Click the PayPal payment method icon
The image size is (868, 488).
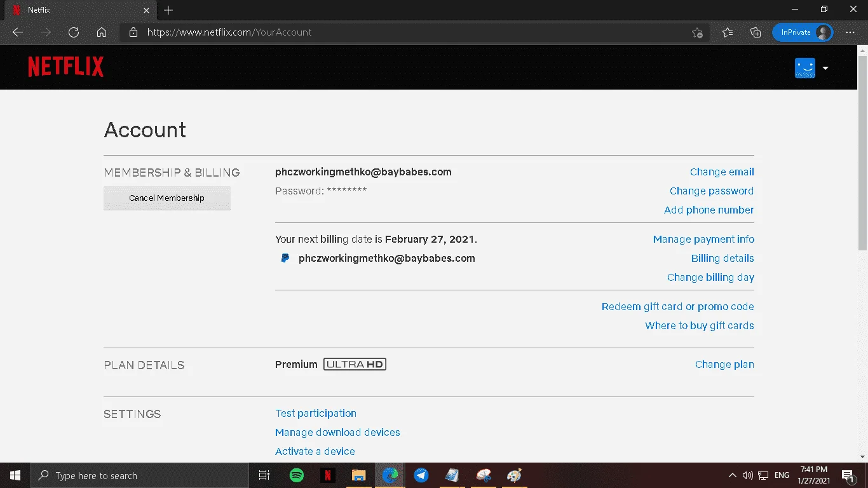pyautogui.click(x=285, y=258)
